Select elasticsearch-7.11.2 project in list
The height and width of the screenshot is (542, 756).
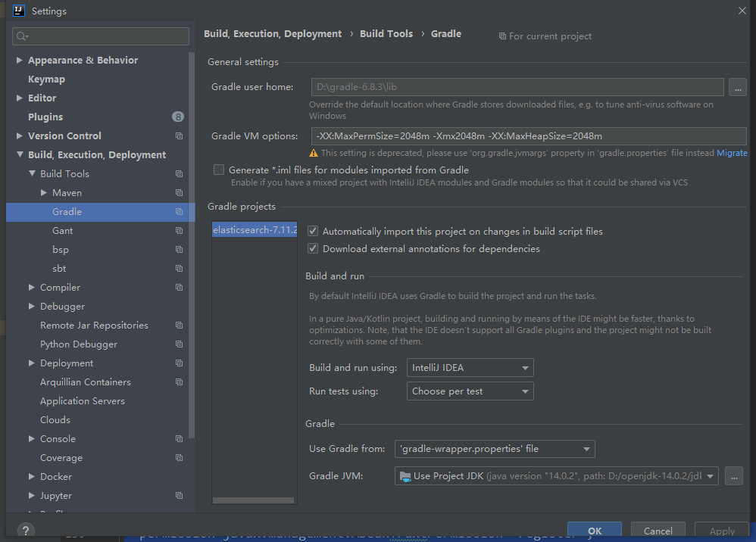255,230
